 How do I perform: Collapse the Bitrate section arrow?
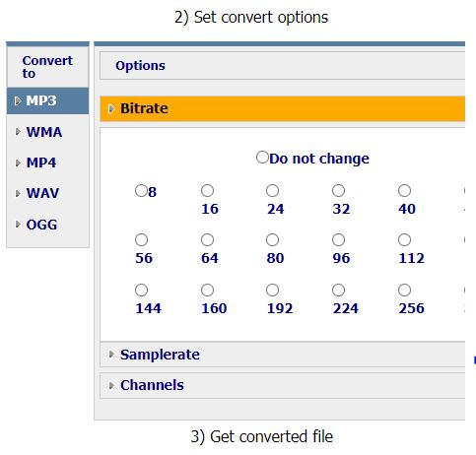111,108
